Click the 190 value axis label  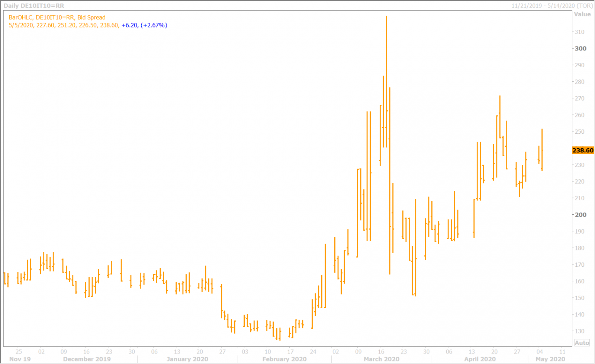coord(579,231)
